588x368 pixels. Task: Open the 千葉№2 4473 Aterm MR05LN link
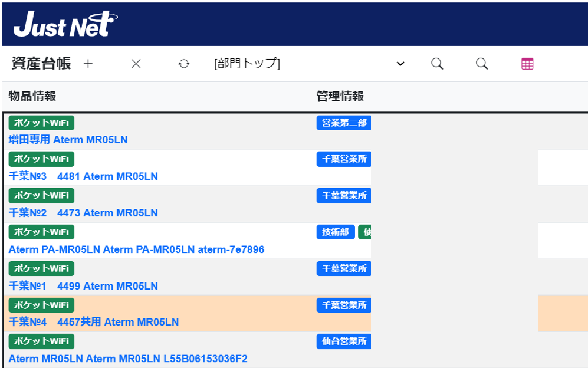(x=83, y=213)
